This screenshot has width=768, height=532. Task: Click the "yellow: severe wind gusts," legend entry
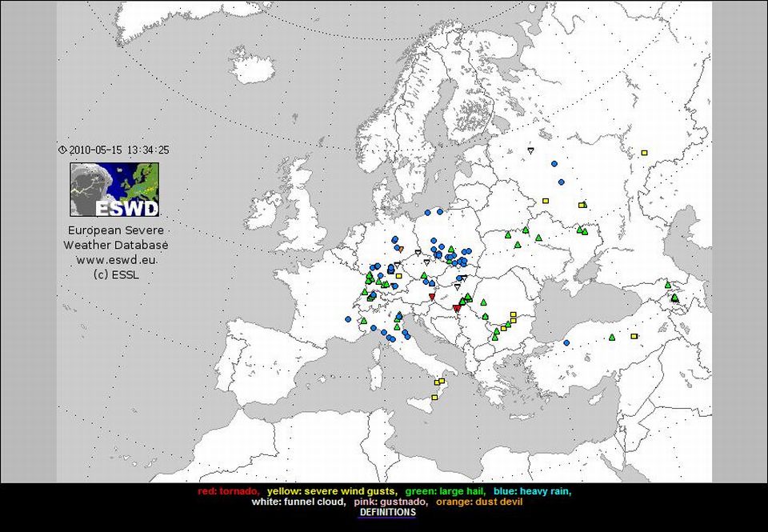(x=333, y=491)
